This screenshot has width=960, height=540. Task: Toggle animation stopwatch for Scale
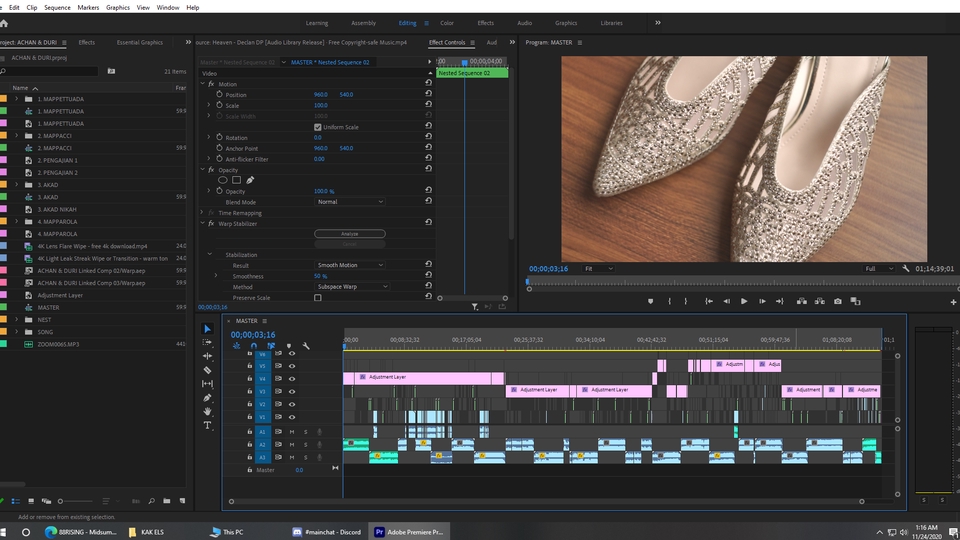click(x=219, y=105)
